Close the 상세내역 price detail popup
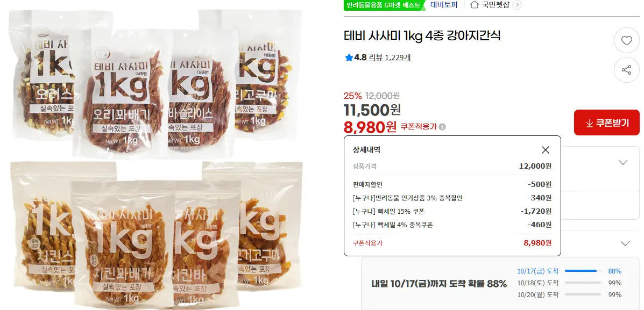This screenshot has height=310, width=644. [546, 150]
